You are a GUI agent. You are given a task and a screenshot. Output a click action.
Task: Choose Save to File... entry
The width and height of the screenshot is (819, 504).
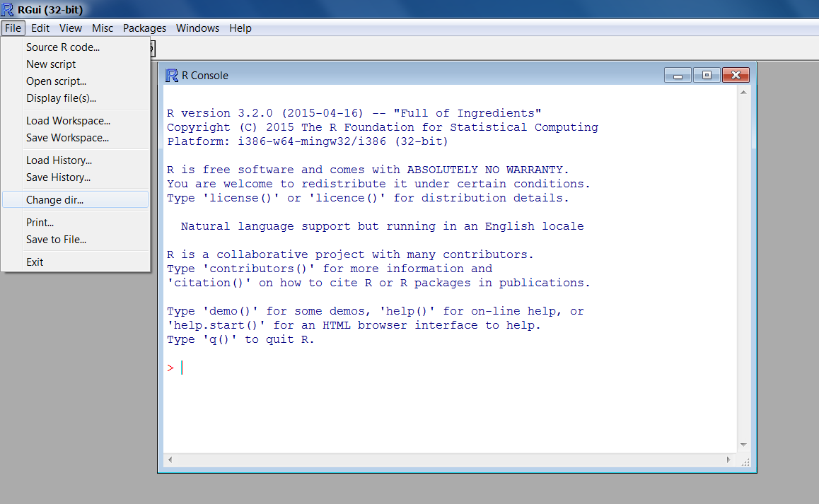pyautogui.click(x=76, y=240)
